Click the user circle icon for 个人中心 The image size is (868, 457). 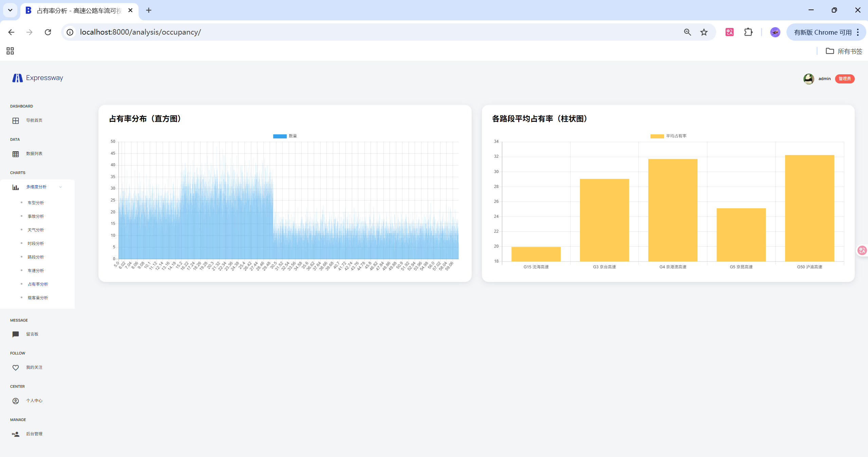click(16, 401)
